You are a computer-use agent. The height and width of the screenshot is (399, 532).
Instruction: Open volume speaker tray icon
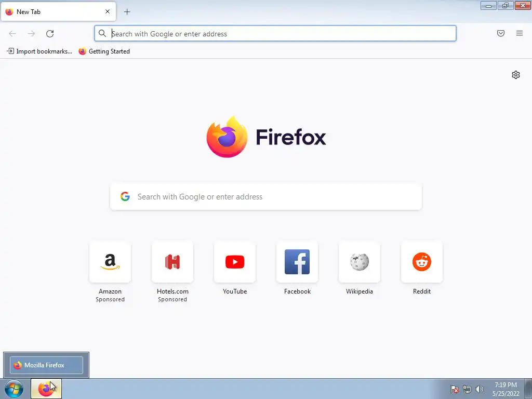pos(479,389)
